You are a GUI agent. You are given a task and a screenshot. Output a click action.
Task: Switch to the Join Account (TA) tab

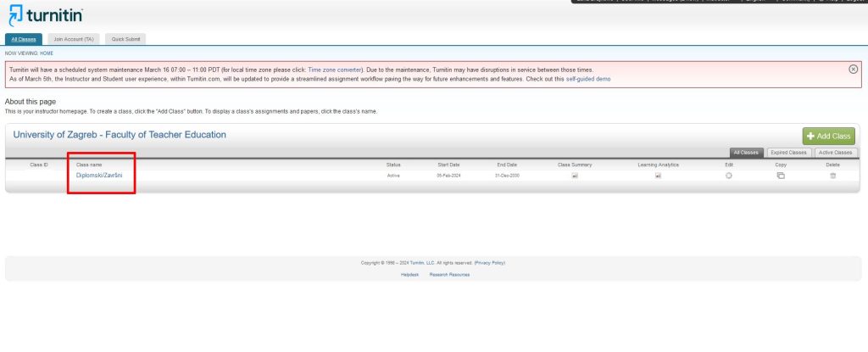(75, 39)
